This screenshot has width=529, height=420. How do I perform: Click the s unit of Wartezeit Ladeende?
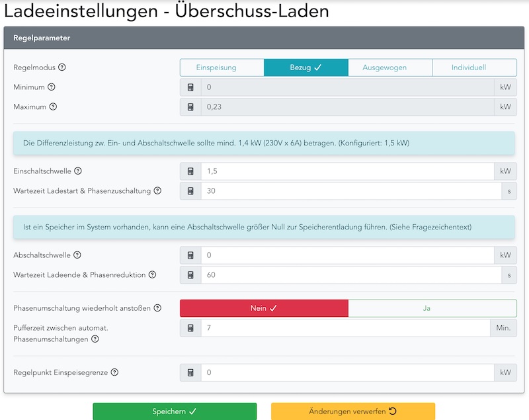(x=509, y=275)
